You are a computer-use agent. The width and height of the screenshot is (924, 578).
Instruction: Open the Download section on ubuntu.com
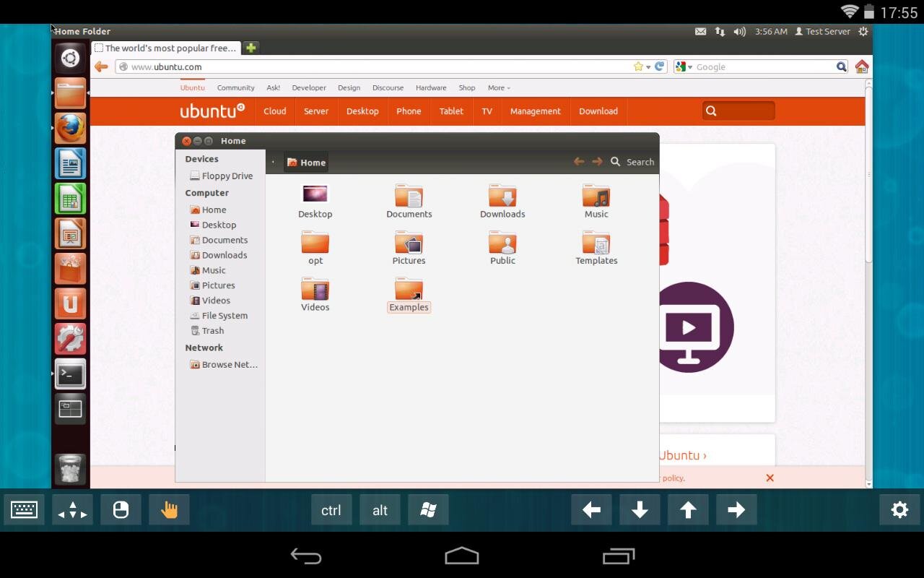[598, 111]
